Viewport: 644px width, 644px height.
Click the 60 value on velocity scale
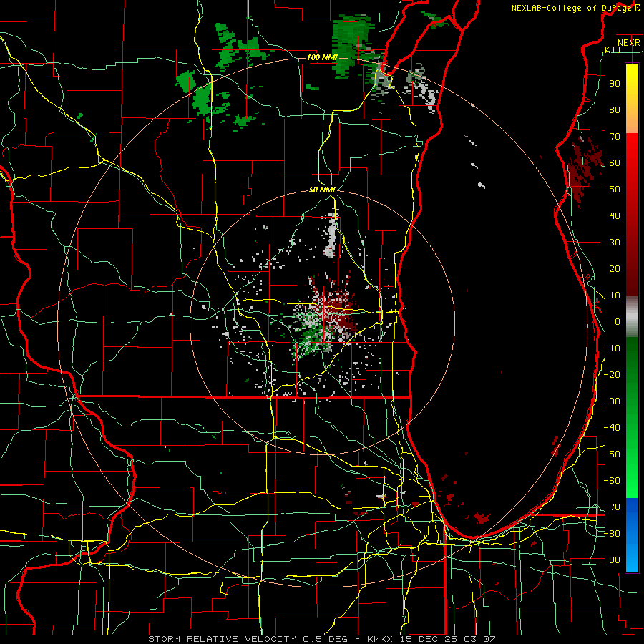(x=615, y=162)
